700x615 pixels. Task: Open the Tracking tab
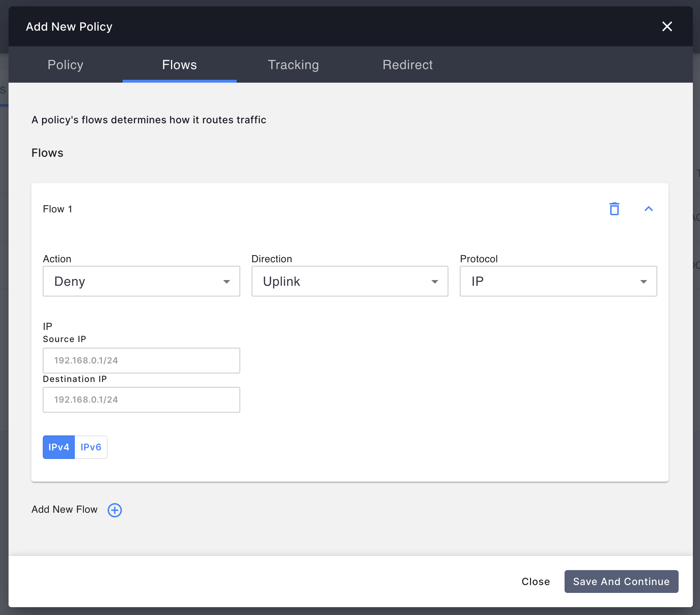[293, 65]
